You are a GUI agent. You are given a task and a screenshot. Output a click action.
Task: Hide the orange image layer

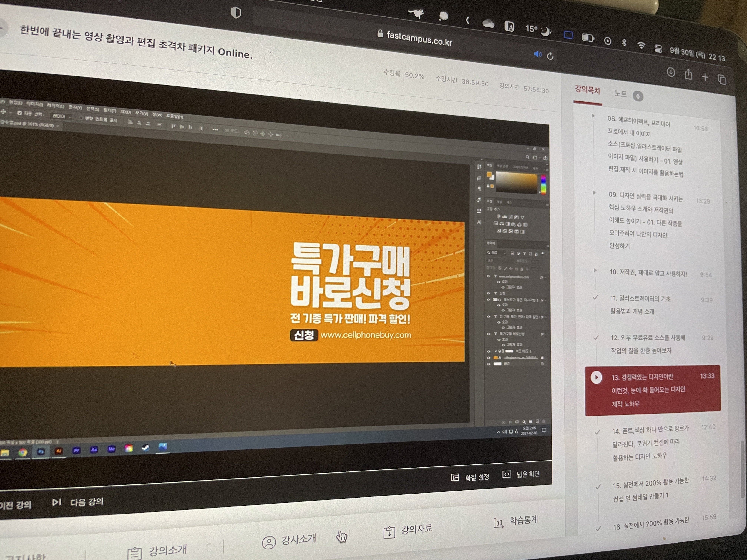pos(488,358)
